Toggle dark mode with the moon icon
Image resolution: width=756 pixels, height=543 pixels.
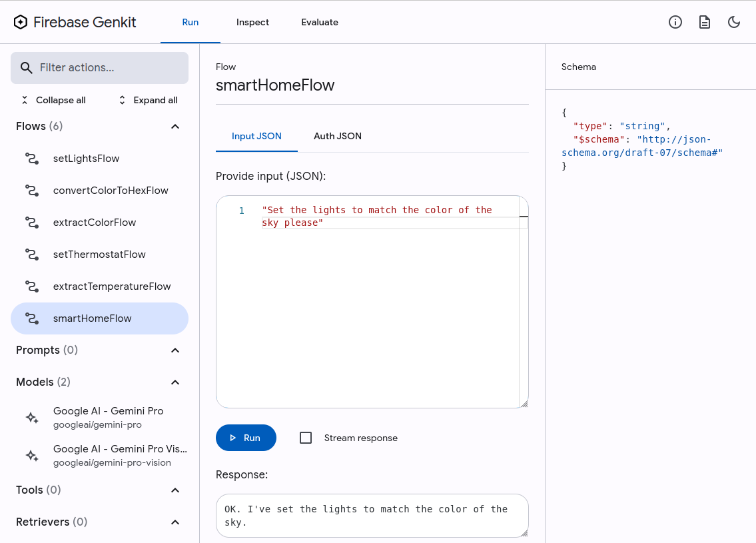point(734,22)
